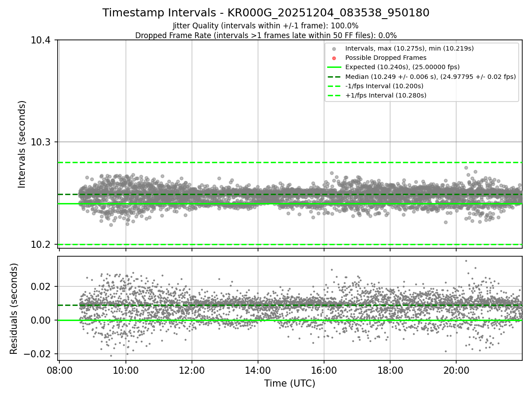Screen dimensions: 532x399
Task: Click the Residuals (seconds) axis label
Action: [14, 309]
